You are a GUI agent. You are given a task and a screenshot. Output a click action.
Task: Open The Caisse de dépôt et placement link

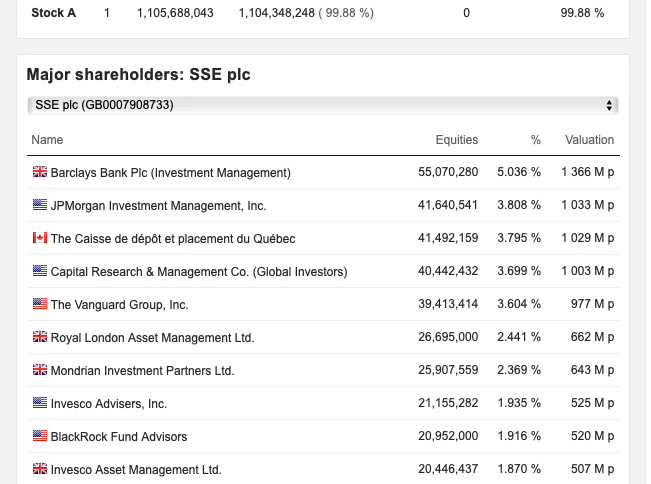pos(173,239)
